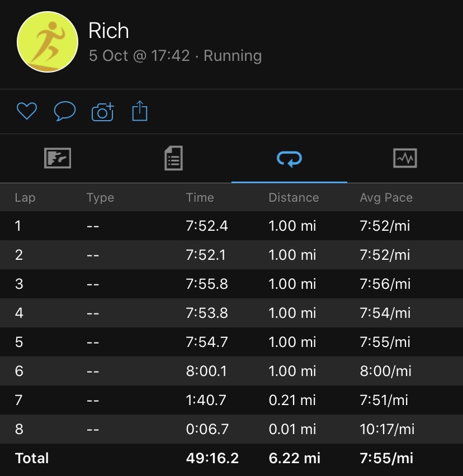Image resolution: width=463 pixels, height=476 pixels.
Task: Tap lap 8 row with 10:17/mi pace
Action: point(232,429)
